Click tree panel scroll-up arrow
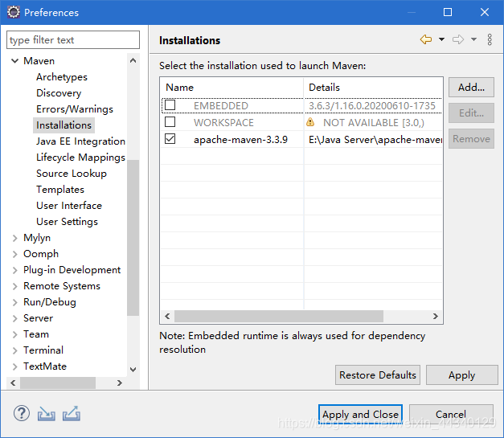This screenshot has height=438, width=504. (133, 60)
